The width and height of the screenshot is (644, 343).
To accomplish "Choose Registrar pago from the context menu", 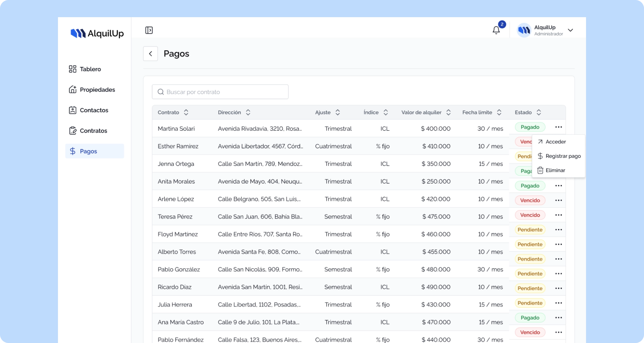I will [x=563, y=156].
